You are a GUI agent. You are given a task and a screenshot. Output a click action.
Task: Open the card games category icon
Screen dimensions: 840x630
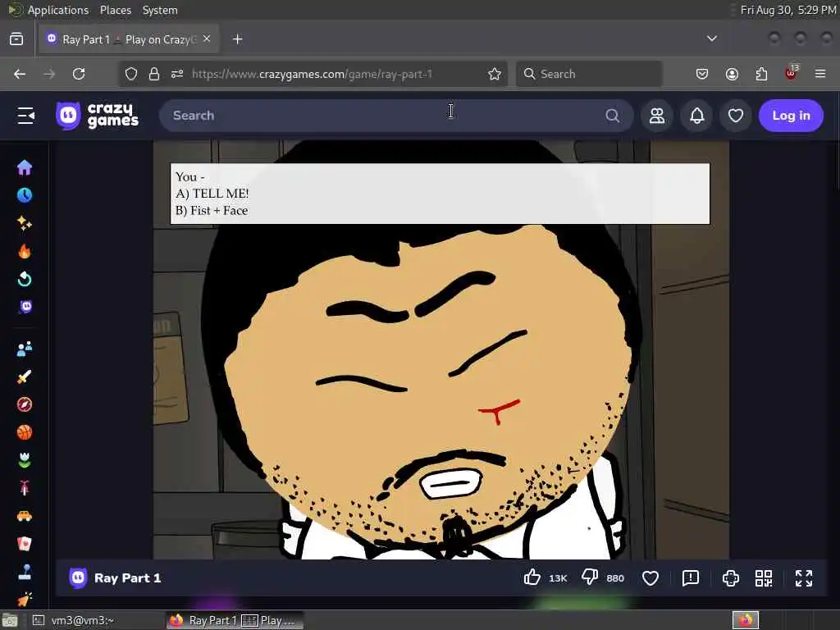pyautogui.click(x=25, y=544)
